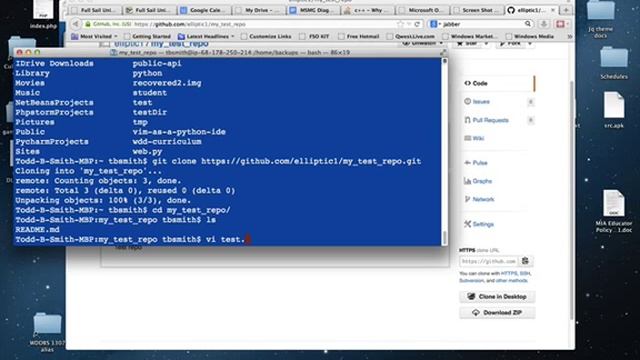Copy clone URL with clipboard icon
This screenshot has width=640, height=360.
coord(525,261)
